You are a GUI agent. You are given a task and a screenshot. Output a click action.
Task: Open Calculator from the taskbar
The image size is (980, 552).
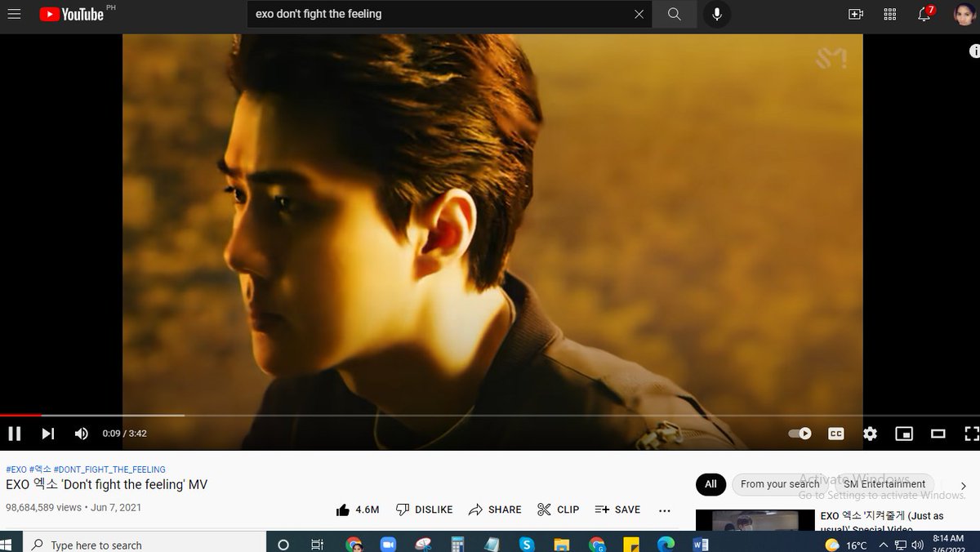(x=457, y=545)
